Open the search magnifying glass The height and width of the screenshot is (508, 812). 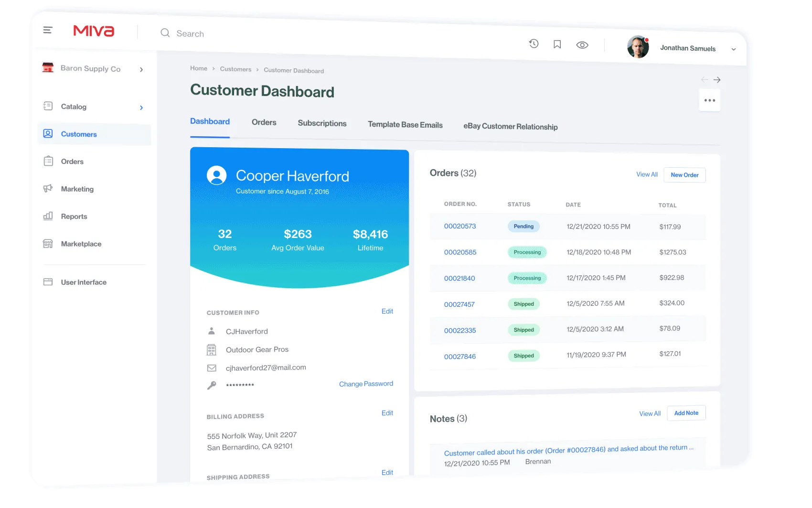click(165, 33)
